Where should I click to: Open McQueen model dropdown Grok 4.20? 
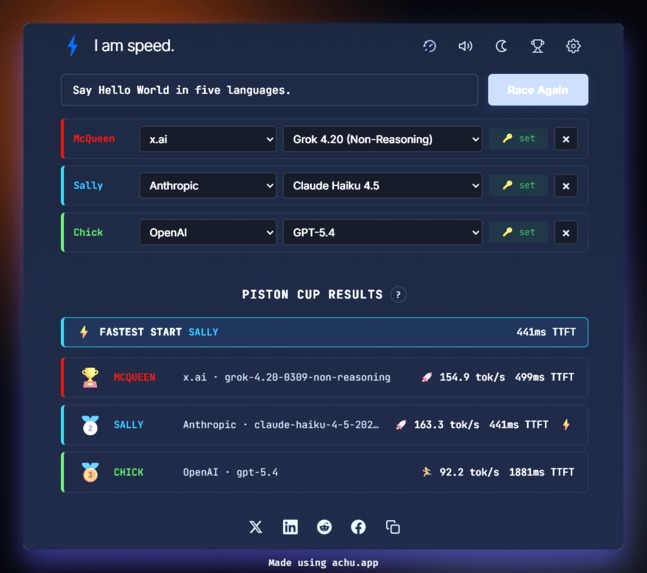click(x=383, y=139)
